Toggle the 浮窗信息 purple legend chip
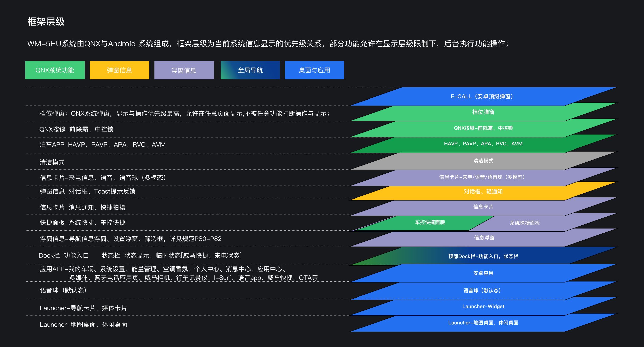This screenshot has height=347, width=644. click(x=184, y=70)
